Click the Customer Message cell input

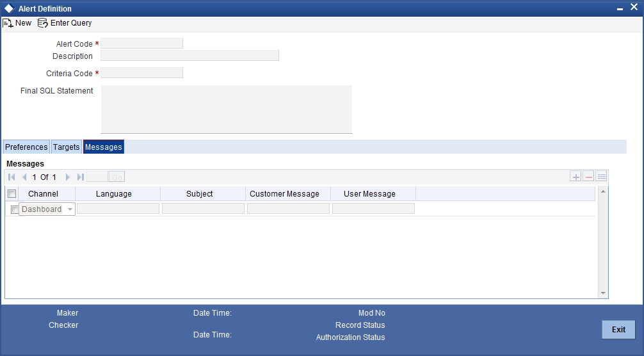[288, 209]
